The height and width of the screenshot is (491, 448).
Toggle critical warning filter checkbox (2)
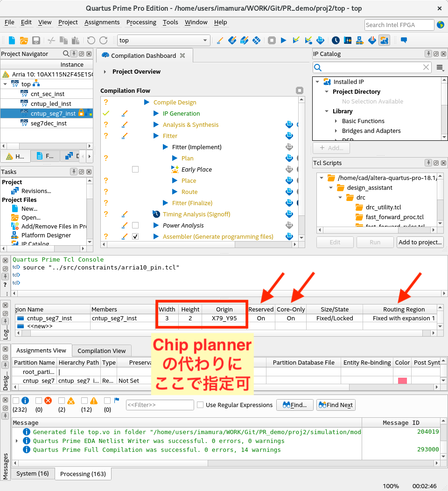pos(62,401)
